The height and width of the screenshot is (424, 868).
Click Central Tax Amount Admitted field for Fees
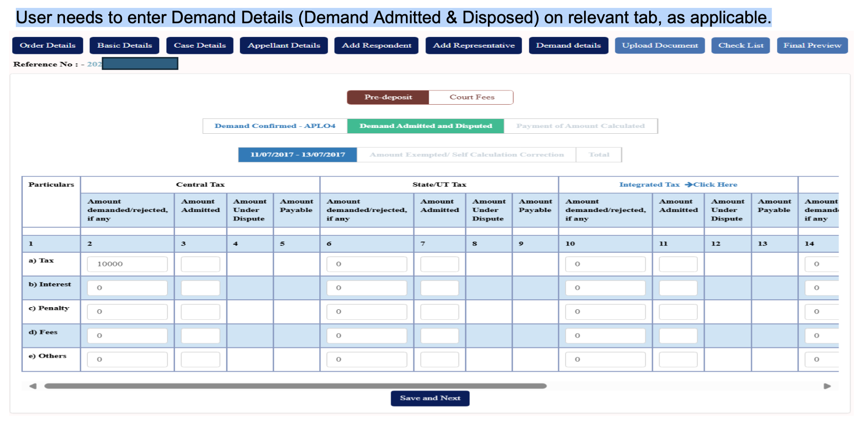tap(200, 335)
